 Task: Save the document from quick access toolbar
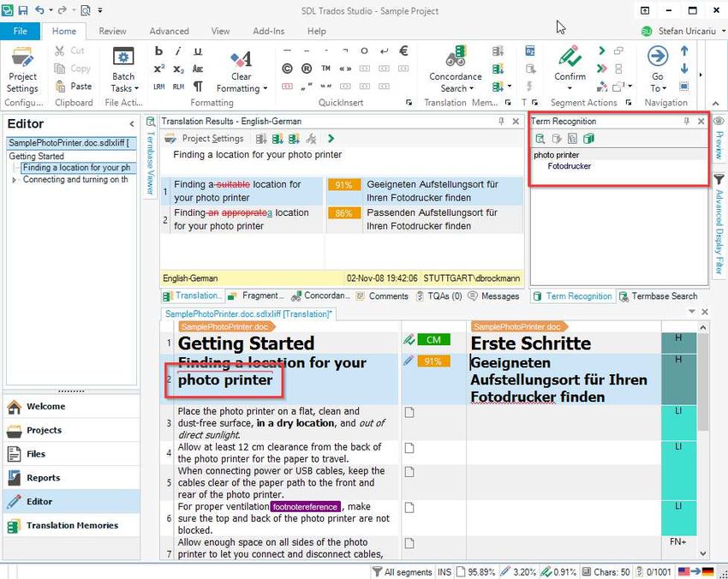[x=23, y=10]
